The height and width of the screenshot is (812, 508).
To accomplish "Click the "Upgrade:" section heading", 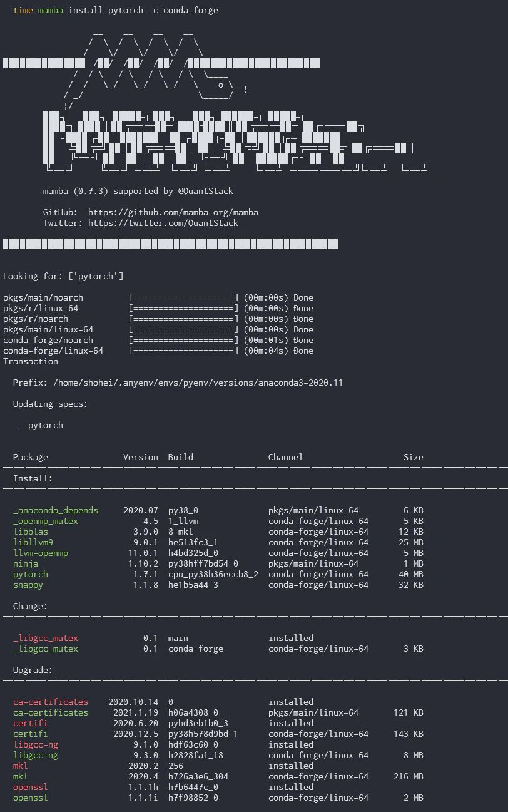I will click(x=33, y=670).
